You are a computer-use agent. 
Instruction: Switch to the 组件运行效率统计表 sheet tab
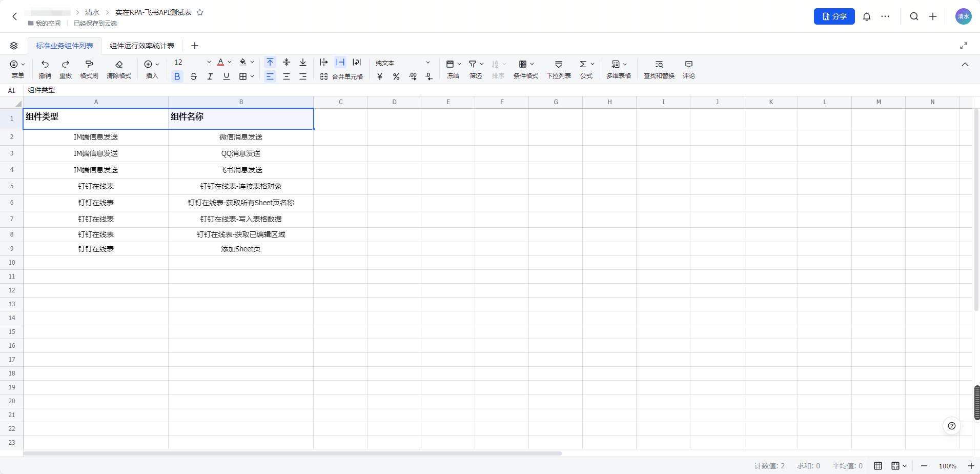[142, 46]
